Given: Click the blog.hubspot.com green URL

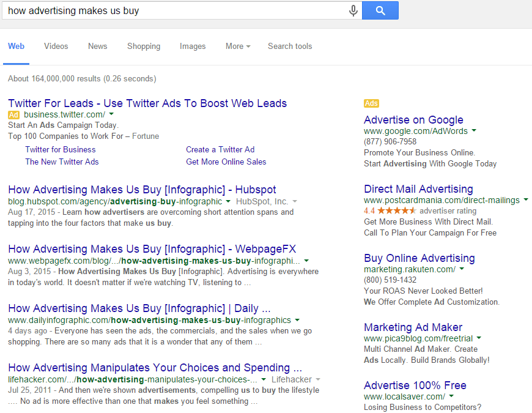Looking at the screenshot, I should pos(115,201).
